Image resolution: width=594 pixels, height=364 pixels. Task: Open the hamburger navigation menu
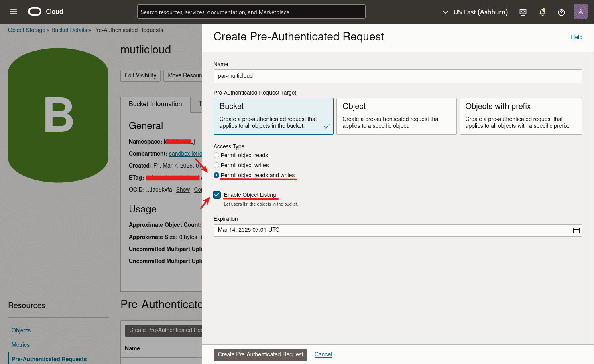pyautogui.click(x=14, y=12)
